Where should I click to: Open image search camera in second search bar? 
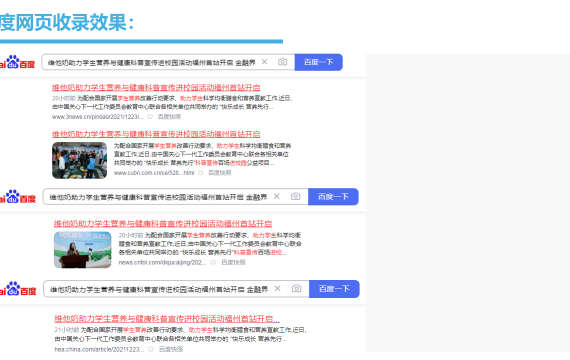[296, 196]
